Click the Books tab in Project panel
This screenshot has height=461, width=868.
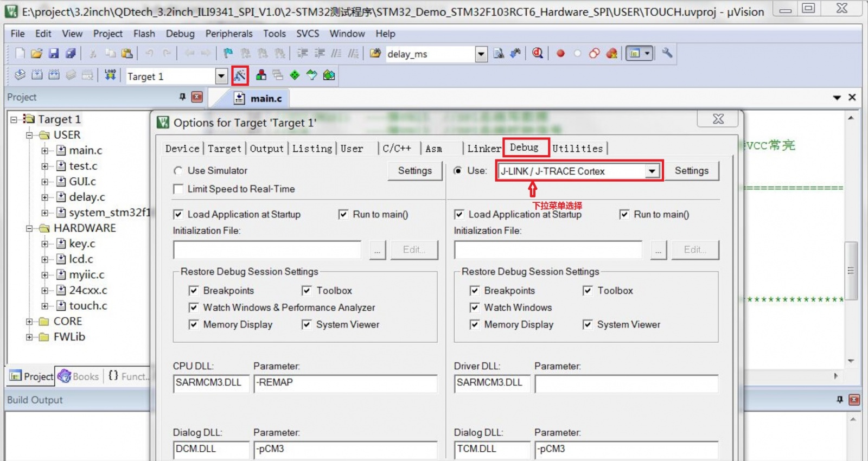(79, 376)
